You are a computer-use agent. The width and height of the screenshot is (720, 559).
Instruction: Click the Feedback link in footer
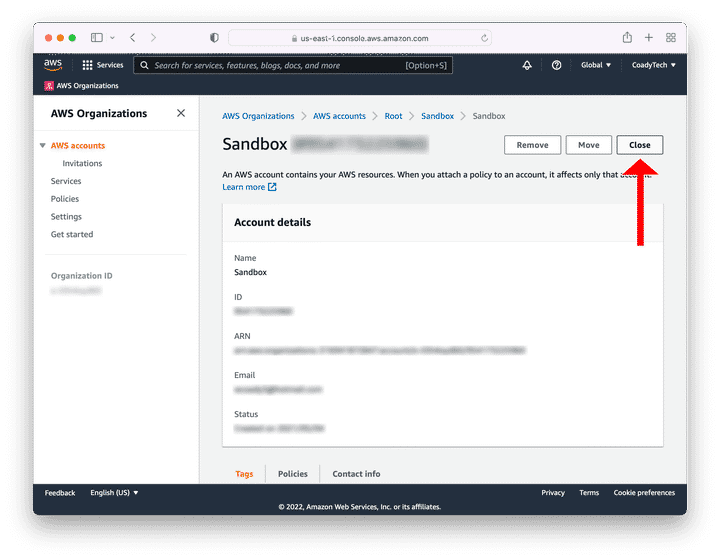(x=60, y=493)
